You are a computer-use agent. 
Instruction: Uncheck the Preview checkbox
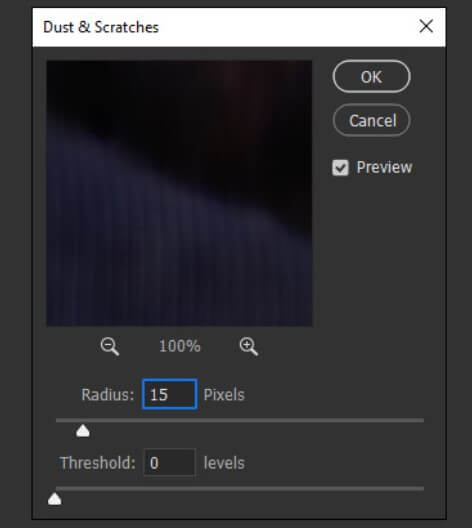[x=340, y=167]
